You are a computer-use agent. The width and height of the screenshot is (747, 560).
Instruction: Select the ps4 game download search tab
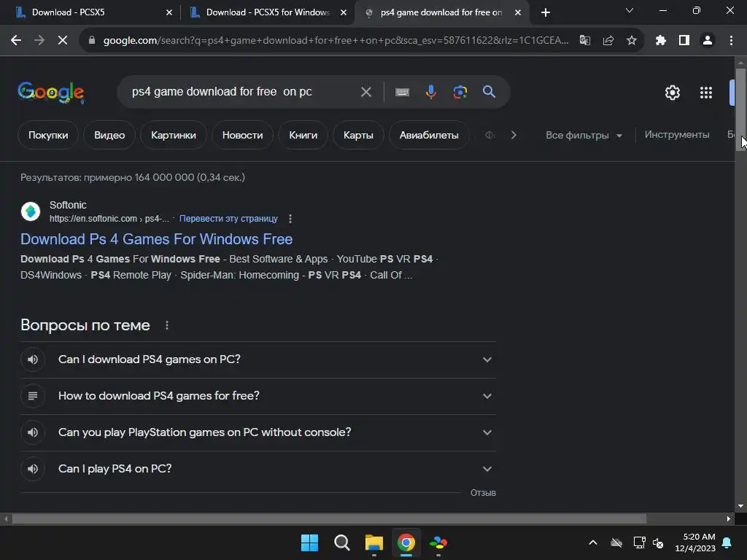441,12
